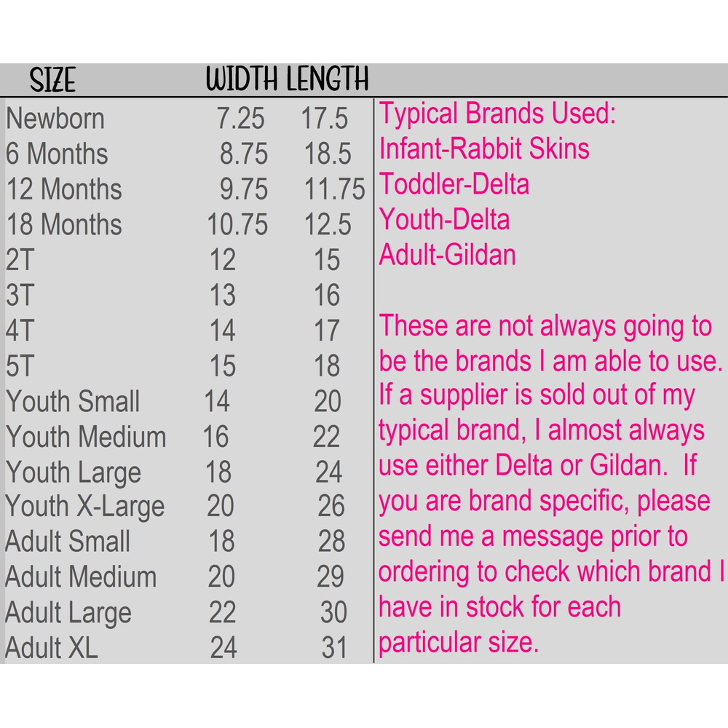Select the 5T size label
The image size is (728, 728).
[20, 366]
